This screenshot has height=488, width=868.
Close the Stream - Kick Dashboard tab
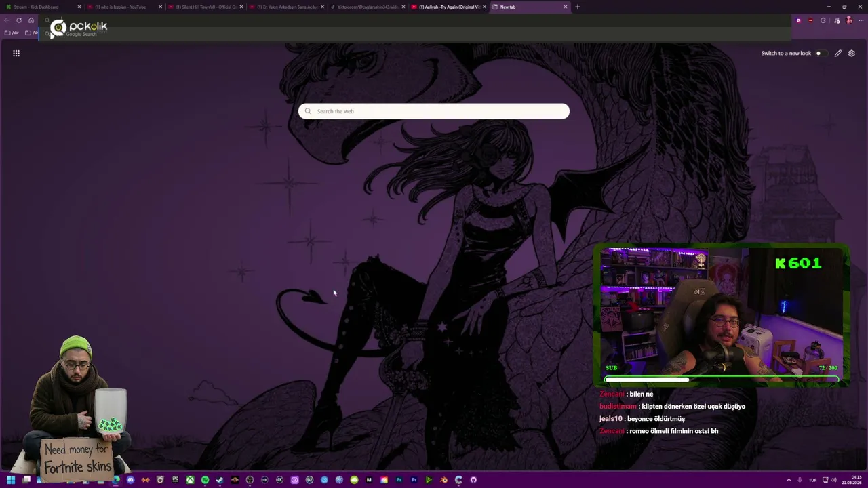(x=79, y=7)
